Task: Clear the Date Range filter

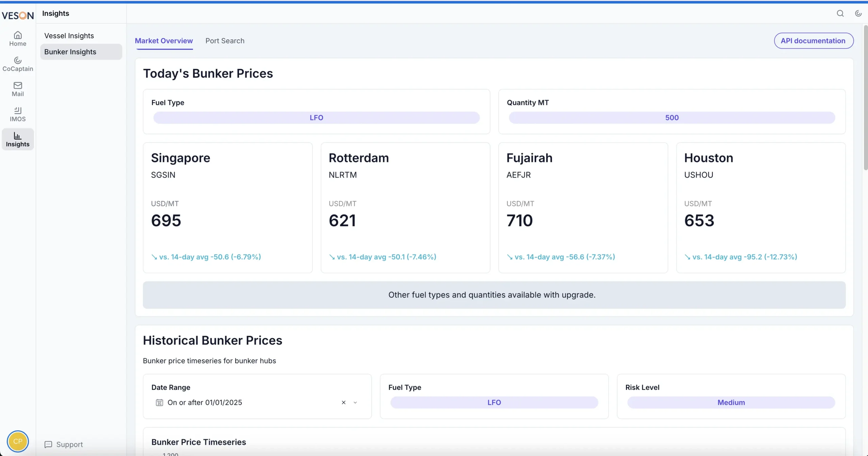Action: (343, 402)
